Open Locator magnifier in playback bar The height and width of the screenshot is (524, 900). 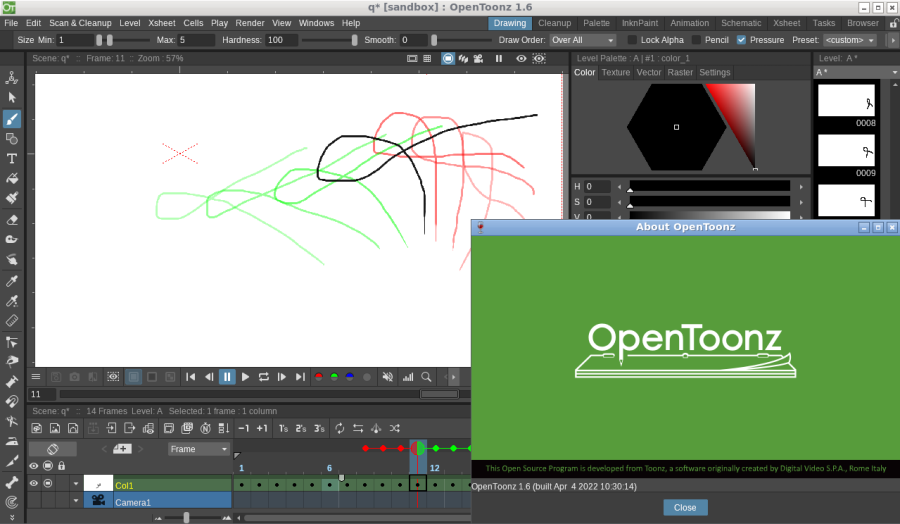426,377
